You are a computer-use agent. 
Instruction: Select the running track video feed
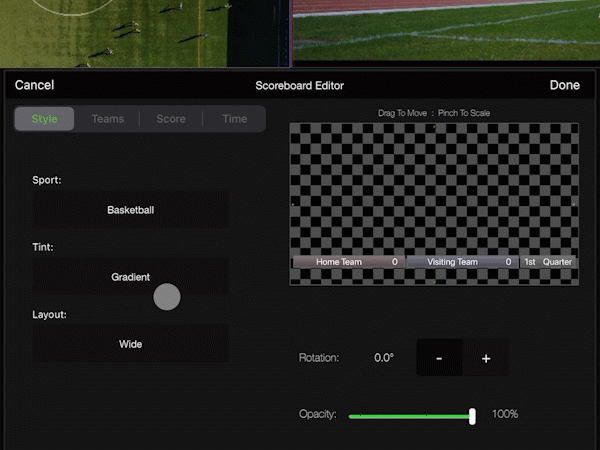(x=446, y=30)
